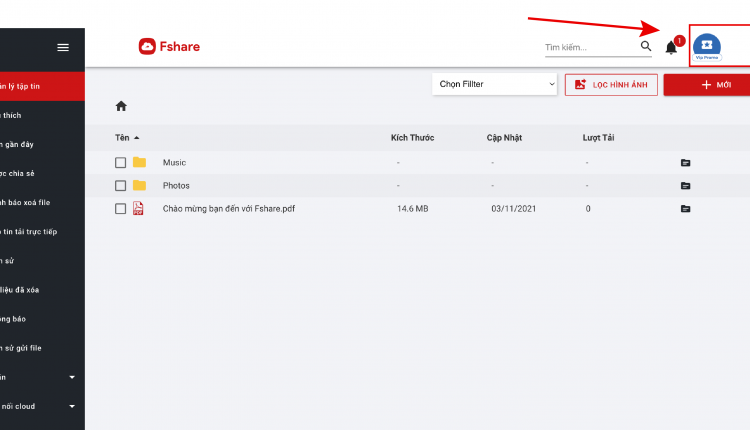The height and width of the screenshot is (430, 750).
Task: Open the user account avatar
Action: coord(707,46)
